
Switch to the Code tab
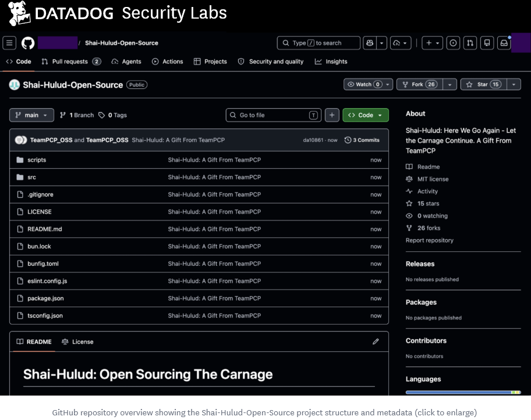[19, 62]
